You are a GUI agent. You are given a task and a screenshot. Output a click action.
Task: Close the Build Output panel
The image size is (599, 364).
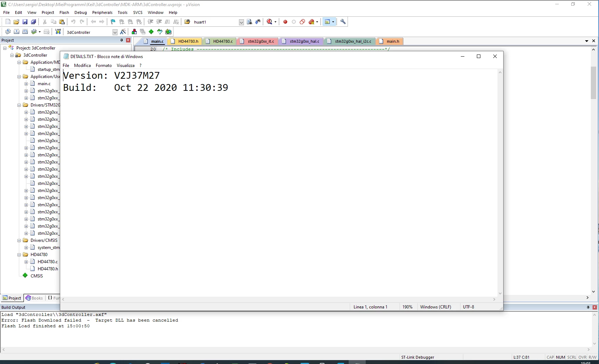click(594, 307)
